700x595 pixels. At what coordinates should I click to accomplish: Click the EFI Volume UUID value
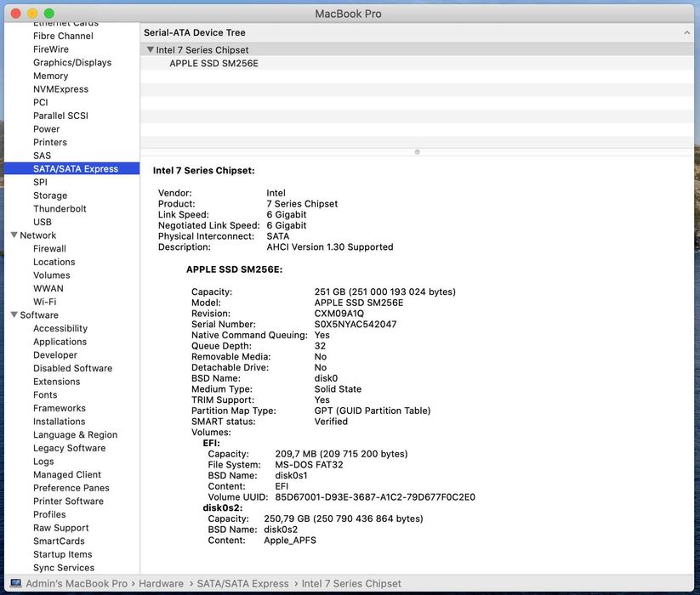click(x=375, y=497)
